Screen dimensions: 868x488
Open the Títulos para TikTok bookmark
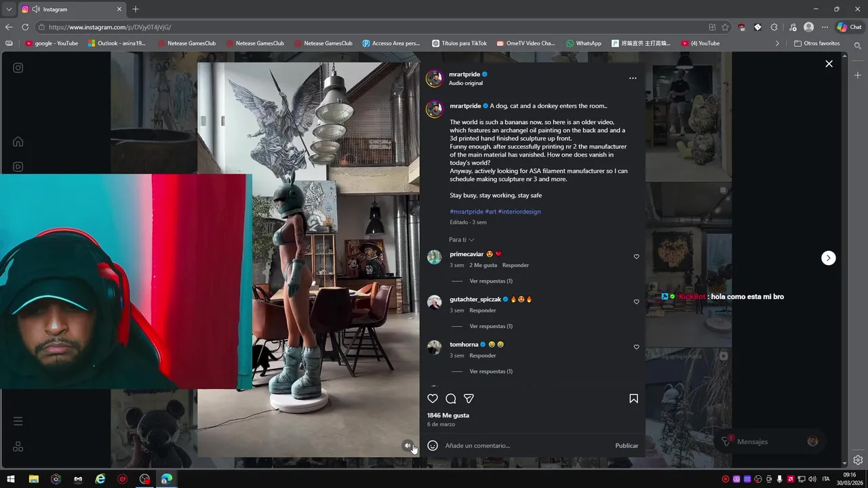459,43
